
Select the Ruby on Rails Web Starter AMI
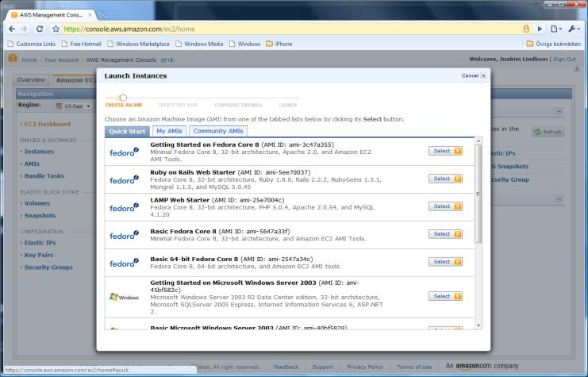coord(445,179)
